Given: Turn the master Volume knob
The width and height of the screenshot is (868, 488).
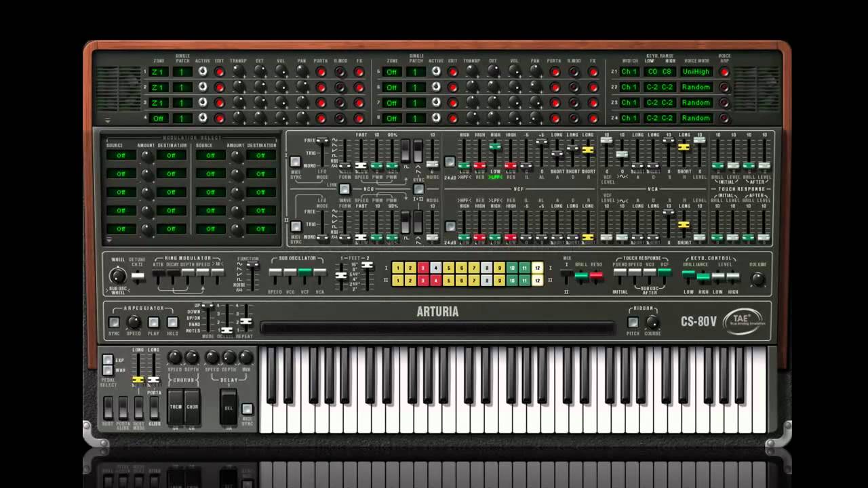Looking at the screenshot, I should [757, 278].
